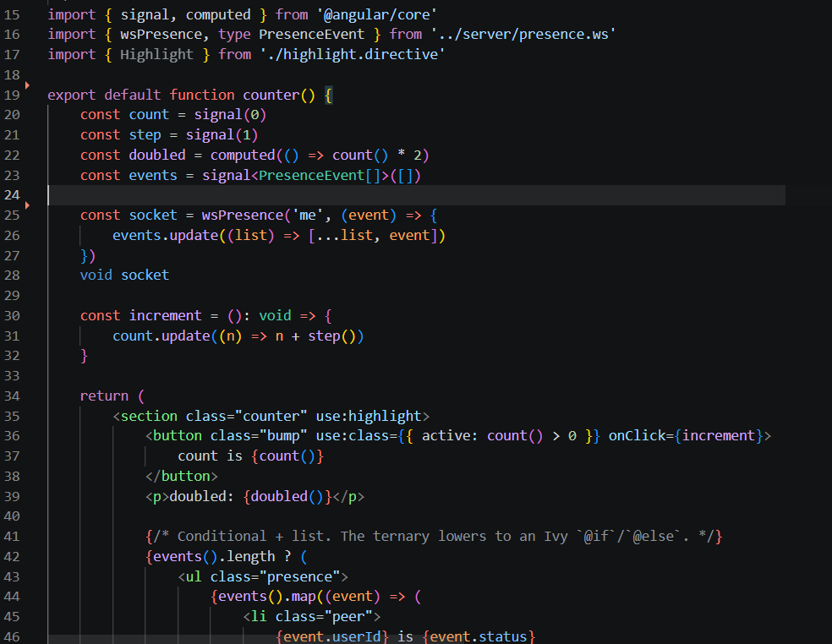Click the 'Conditional + list' comment on line 41

[x=434, y=537]
